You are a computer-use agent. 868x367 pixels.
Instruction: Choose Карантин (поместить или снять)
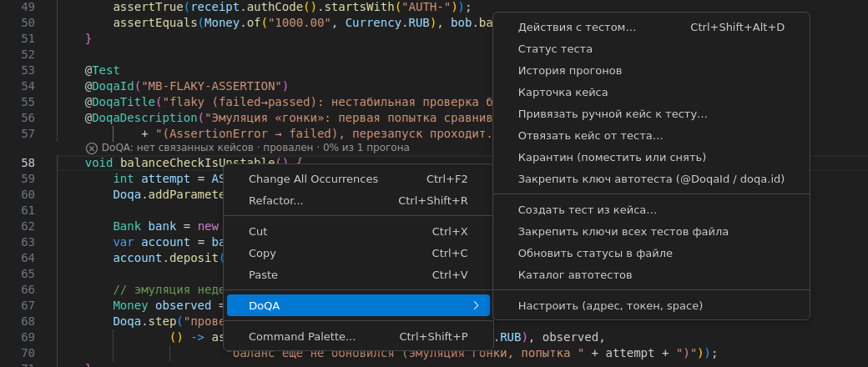coord(651,157)
